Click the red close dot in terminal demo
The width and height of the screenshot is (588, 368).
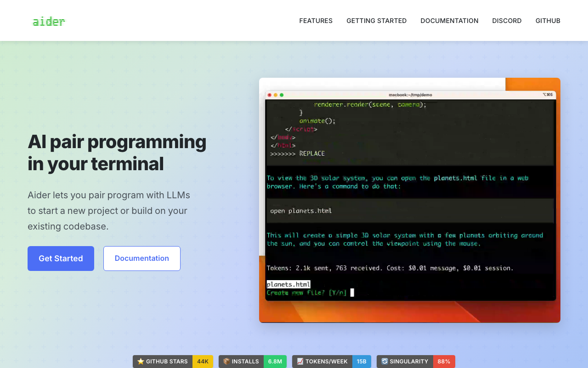click(270, 95)
